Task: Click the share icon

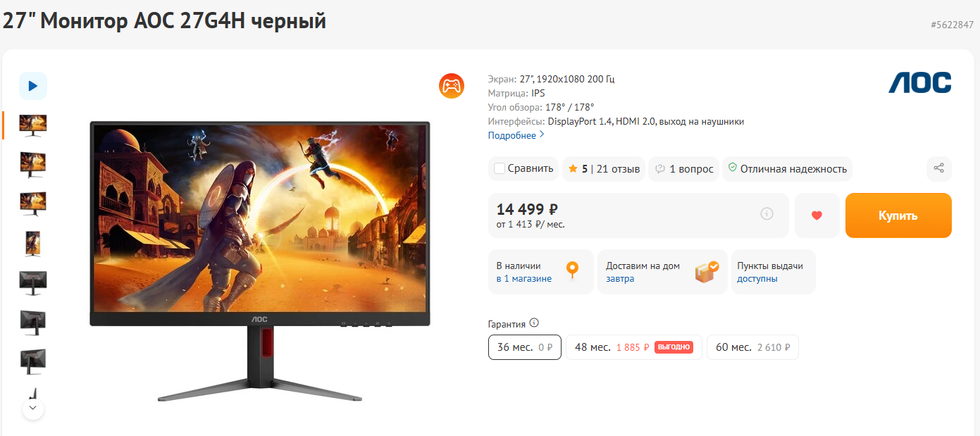Action: click(938, 168)
